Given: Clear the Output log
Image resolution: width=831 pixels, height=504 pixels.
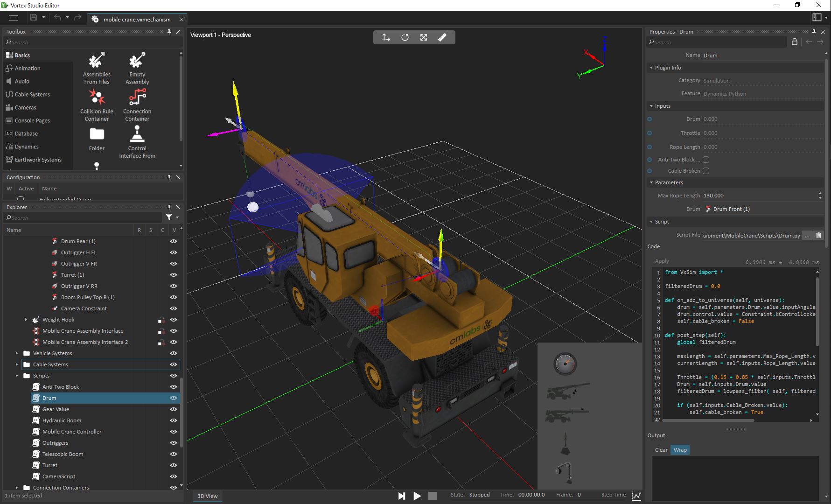Looking at the screenshot, I should [x=661, y=450].
